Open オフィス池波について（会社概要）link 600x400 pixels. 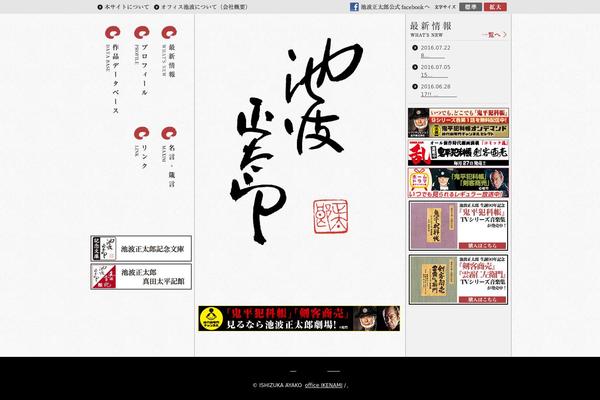pyautogui.click(x=204, y=7)
